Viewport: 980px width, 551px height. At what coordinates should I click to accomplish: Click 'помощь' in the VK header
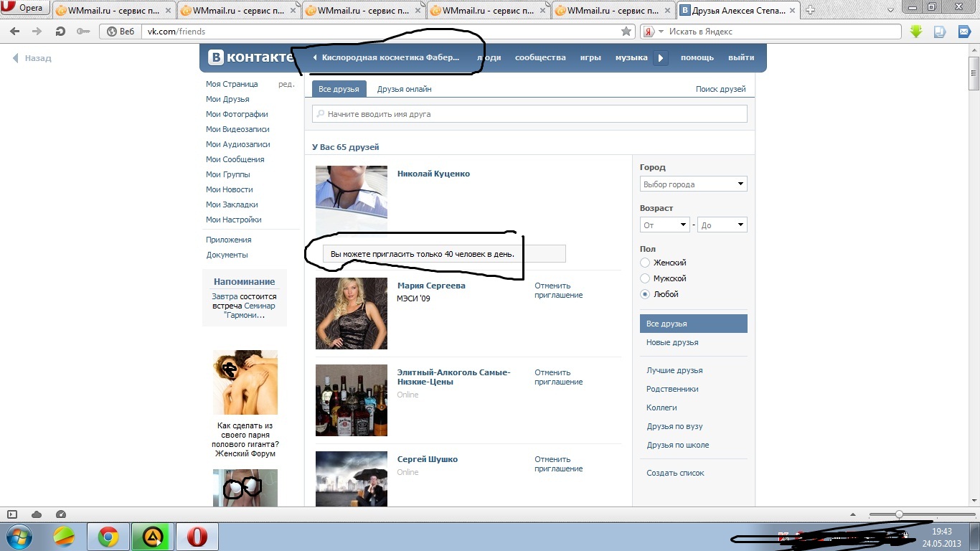click(697, 58)
